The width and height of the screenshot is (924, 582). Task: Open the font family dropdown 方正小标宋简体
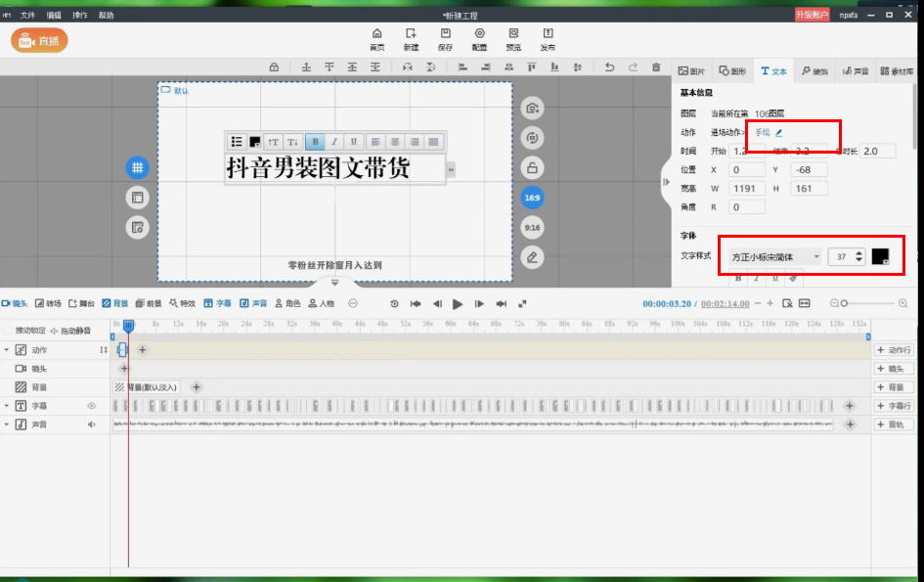774,256
